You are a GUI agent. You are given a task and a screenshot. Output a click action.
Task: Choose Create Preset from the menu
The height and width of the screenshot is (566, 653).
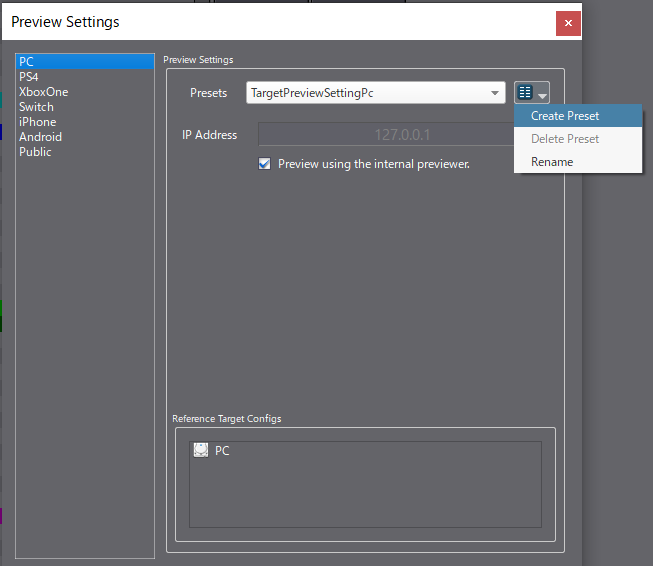coord(578,116)
